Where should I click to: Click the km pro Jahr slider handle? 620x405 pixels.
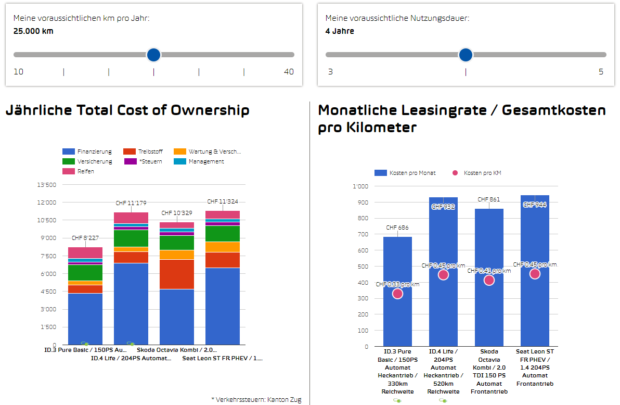153,55
